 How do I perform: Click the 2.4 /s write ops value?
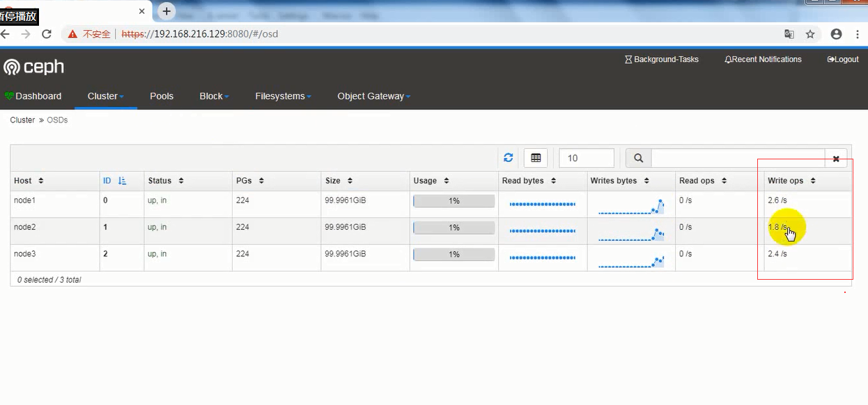pos(777,254)
